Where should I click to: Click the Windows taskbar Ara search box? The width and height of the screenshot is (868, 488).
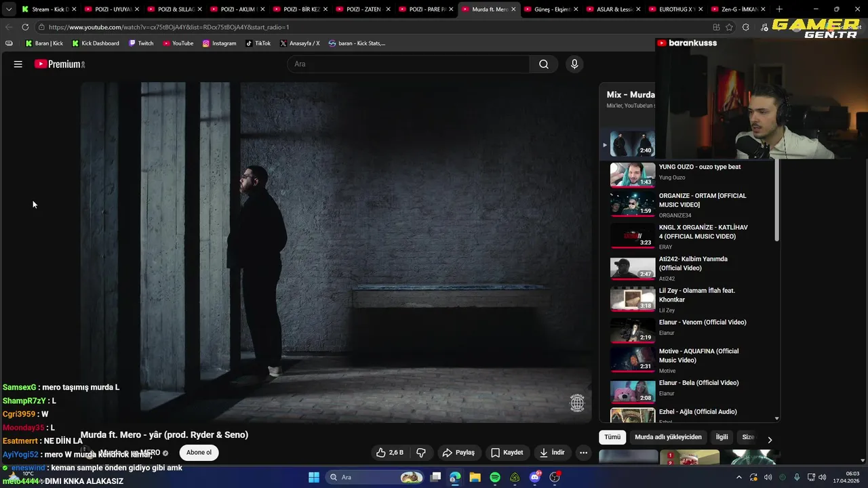[375, 477]
